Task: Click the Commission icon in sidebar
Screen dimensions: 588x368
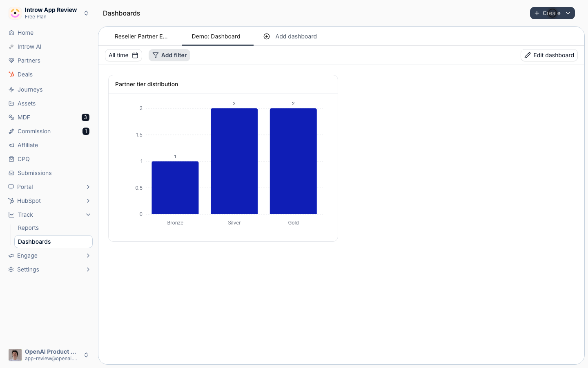Action: [11, 131]
